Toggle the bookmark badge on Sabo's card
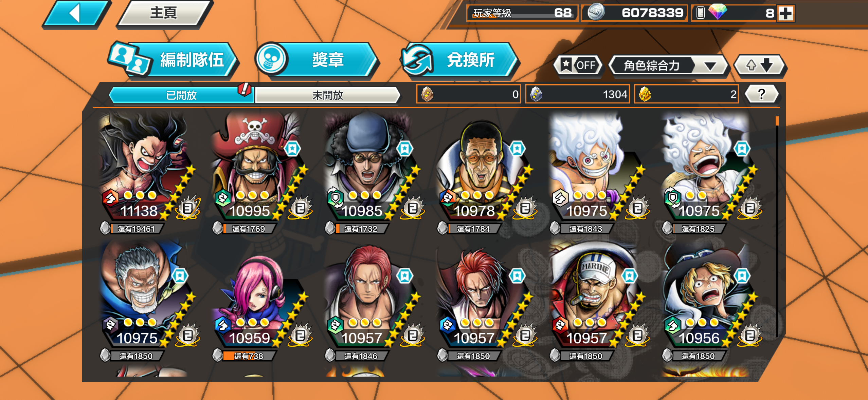Image resolution: width=868 pixels, height=400 pixels. [x=742, y=276]
